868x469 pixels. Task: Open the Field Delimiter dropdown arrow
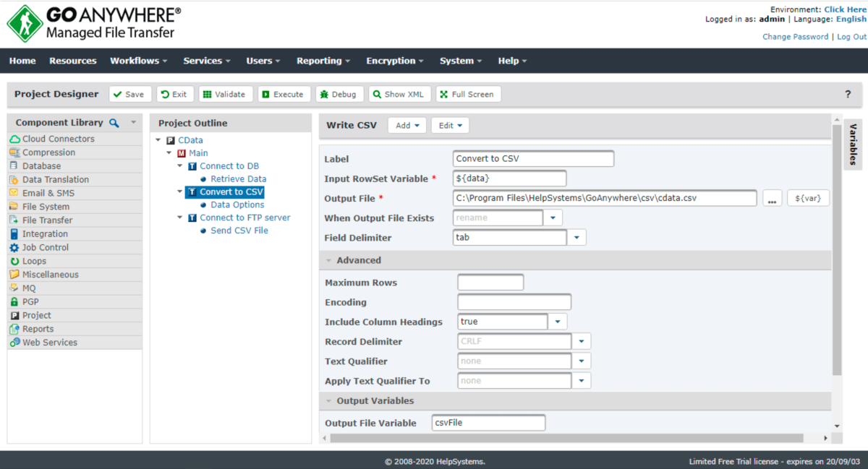point(576,237)
